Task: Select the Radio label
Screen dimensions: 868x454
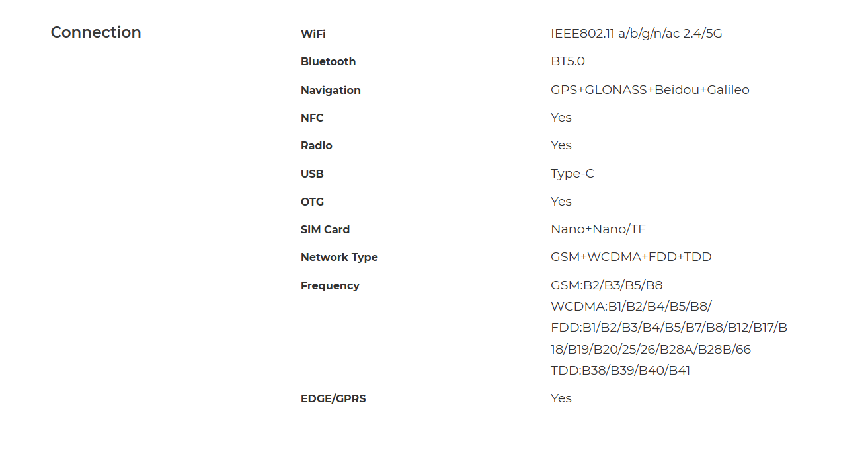Action: pyautogui.click(x=317, y=145)
